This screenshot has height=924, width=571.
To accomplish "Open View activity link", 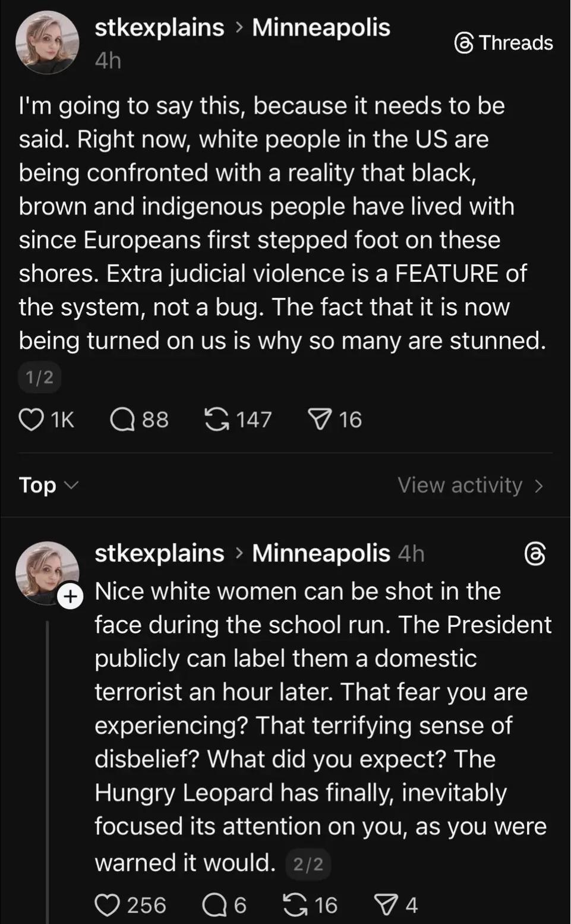I will pos(460,485).
